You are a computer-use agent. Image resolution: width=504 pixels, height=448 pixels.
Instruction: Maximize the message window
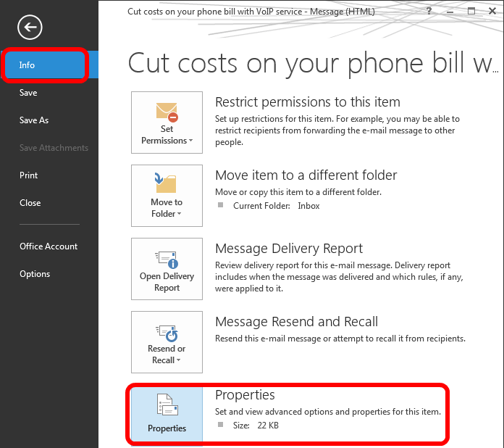pos(471,11)
